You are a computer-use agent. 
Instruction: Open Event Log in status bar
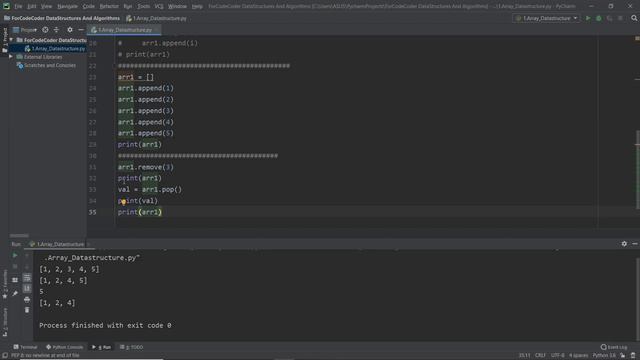(614, 347)
